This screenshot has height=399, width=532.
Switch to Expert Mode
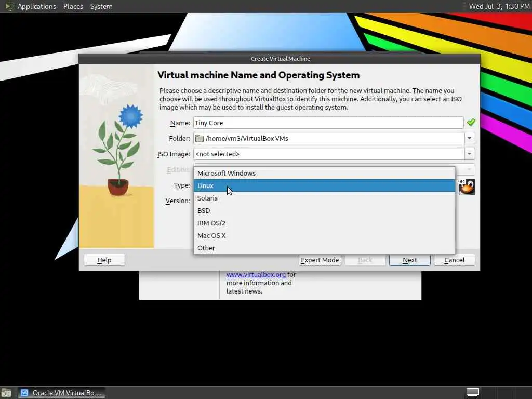[x=320, y=260]
